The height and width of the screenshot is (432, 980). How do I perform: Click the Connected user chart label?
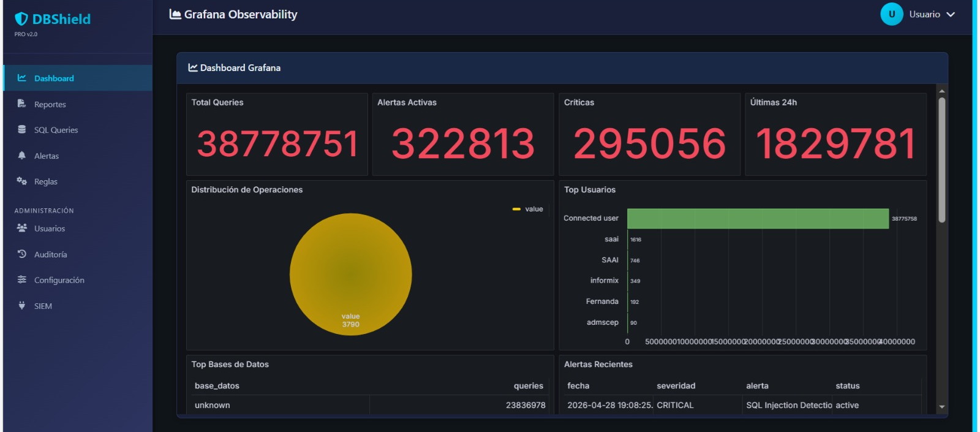pos(591,218)
